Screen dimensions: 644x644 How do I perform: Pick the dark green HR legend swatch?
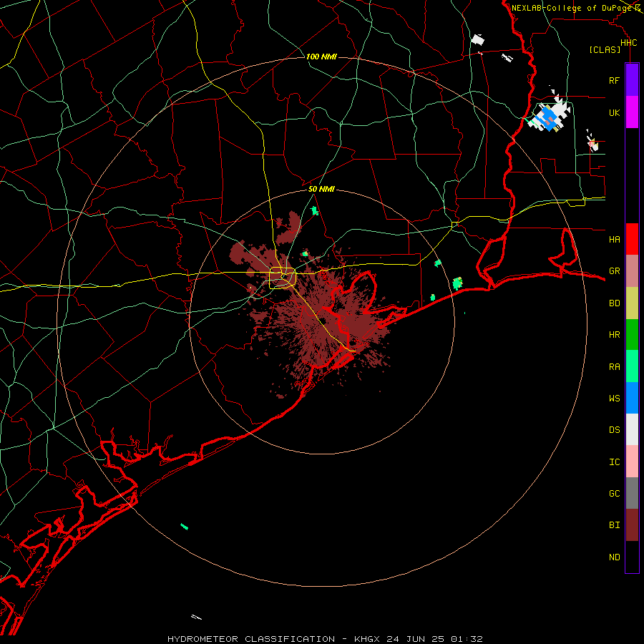click(632, 335)
